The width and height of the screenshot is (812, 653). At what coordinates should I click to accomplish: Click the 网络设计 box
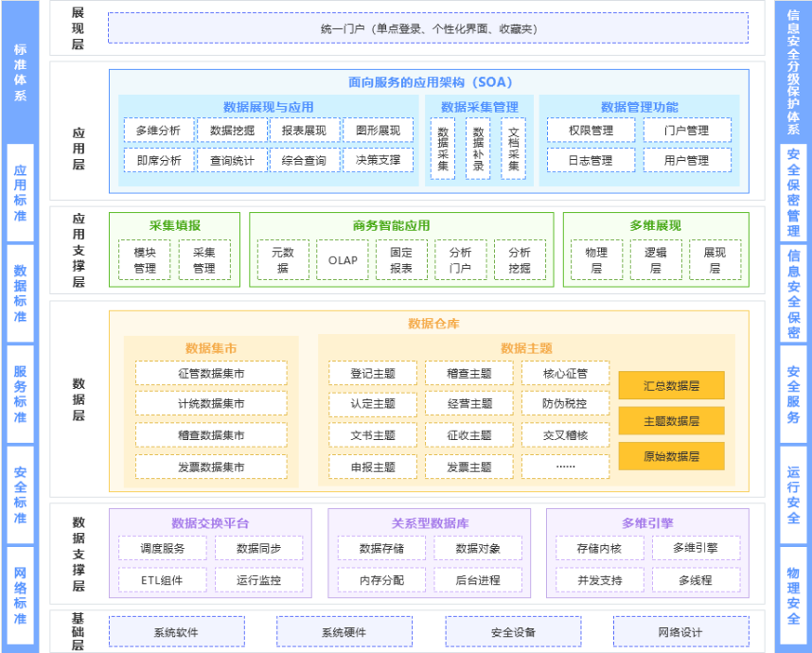pos(680,632)
